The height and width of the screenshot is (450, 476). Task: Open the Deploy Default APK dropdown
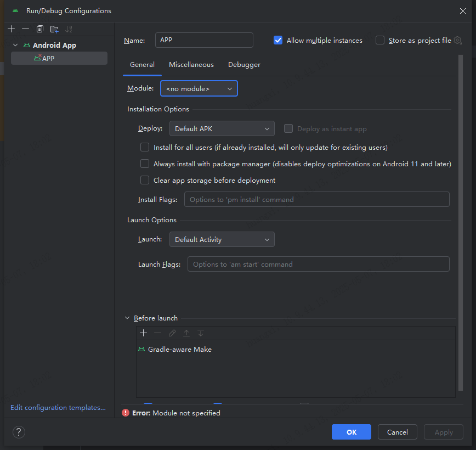(222, 128)
